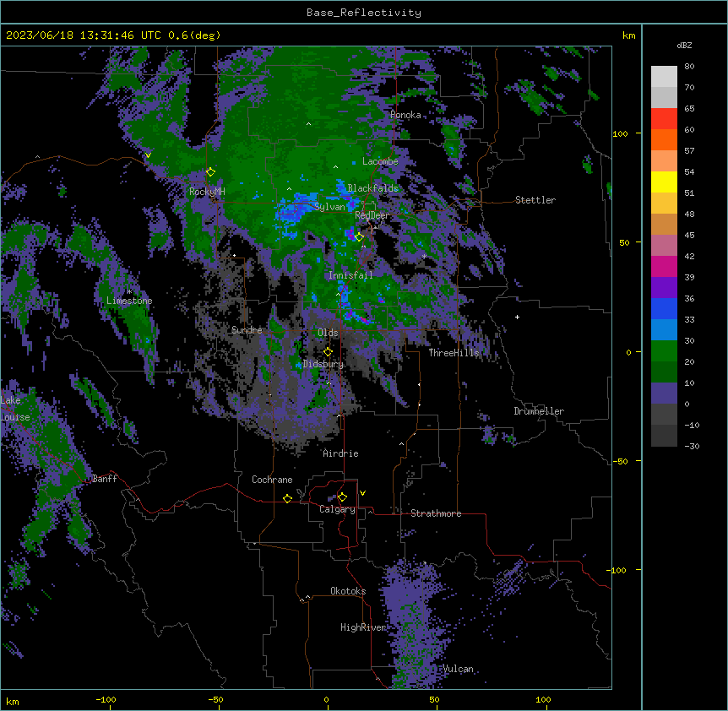Select the dark green 10-20 dBZ swatch

click(664, 372)
